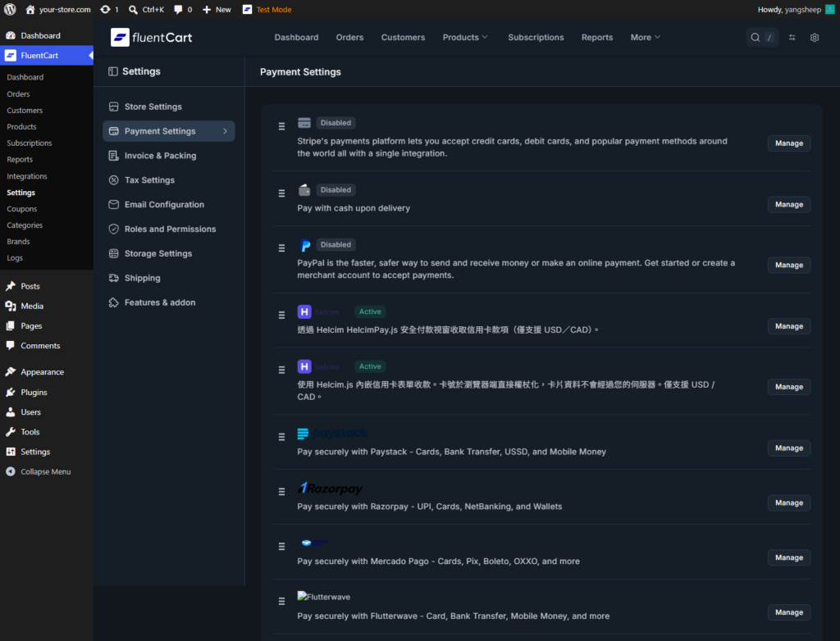
Task: Click Manage for Flutterwave
Action: click(788, 612)
